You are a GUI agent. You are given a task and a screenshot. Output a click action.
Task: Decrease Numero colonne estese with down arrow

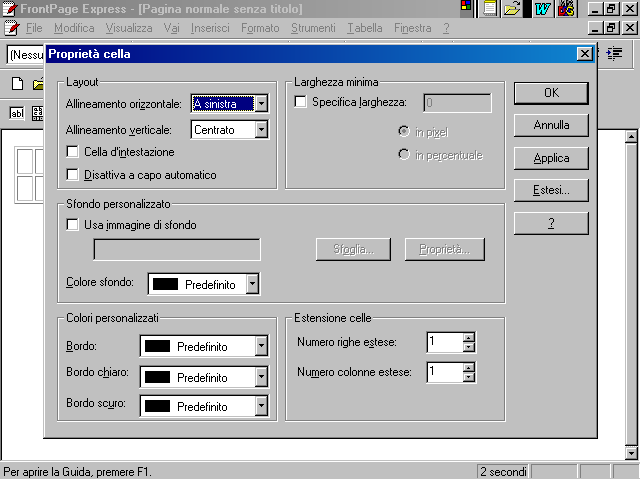pos(469,377)
